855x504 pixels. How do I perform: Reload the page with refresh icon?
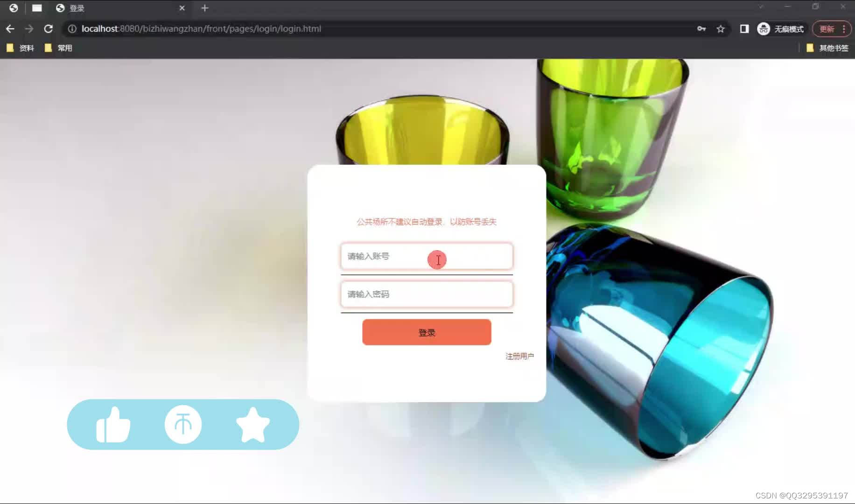pyautogui.click(x=48, y=29)
